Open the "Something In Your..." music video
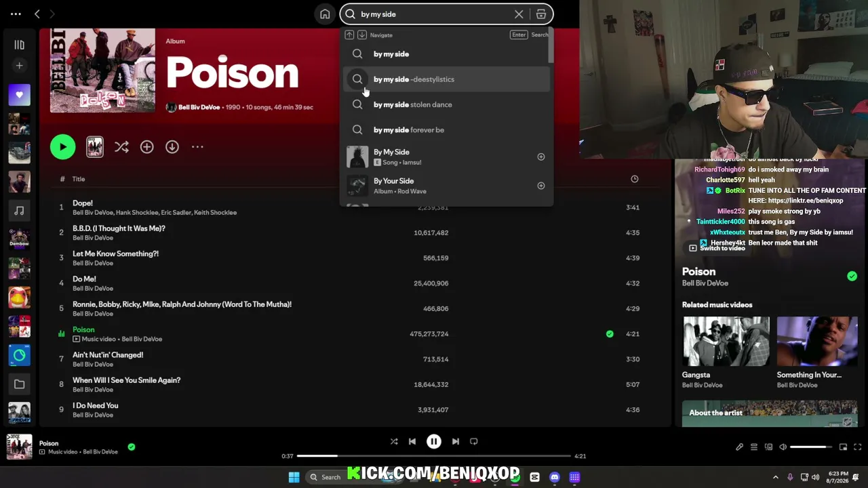 (817, 341)
